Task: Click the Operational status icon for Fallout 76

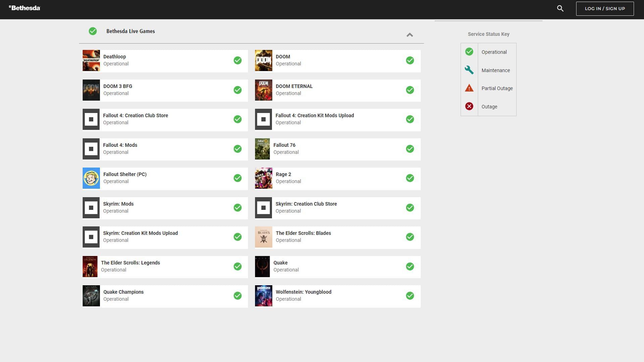Action: coord(410,148)
